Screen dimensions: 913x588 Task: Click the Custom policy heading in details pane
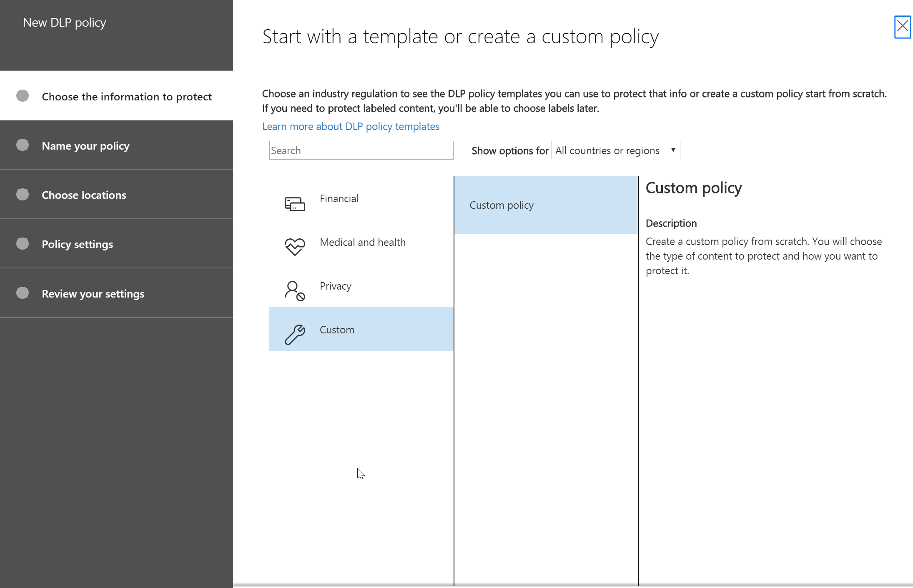click(x=693, y=188)
